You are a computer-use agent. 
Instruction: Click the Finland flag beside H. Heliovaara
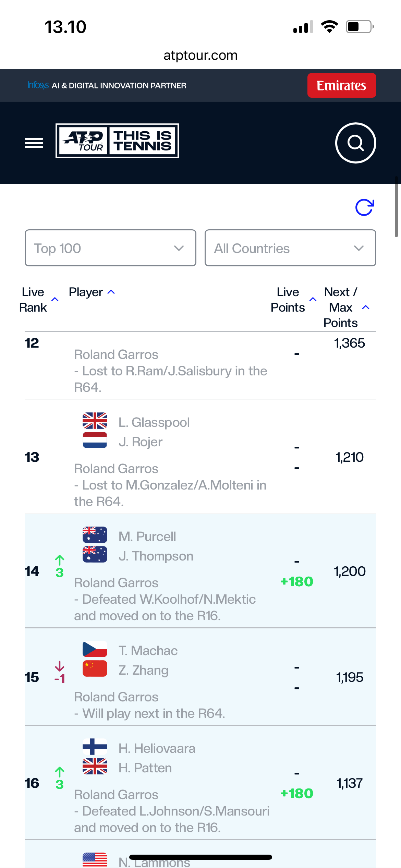click(95, 747)
